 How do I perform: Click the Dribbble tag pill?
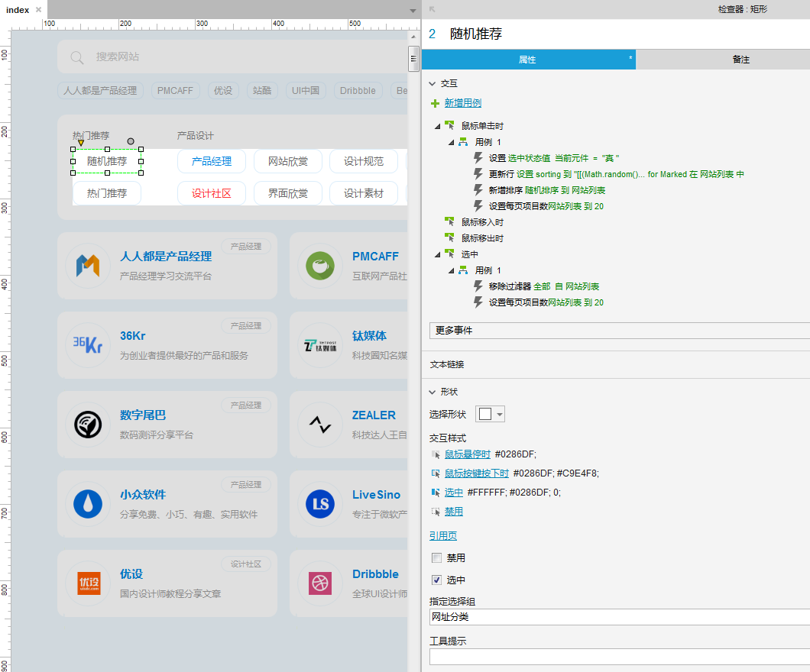pyautogui.click(x=358, y=90)
